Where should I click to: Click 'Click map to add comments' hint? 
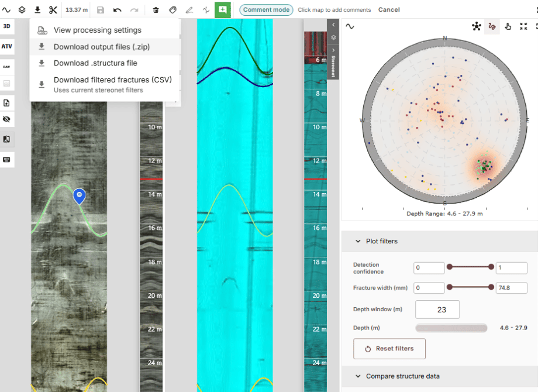tap(334, 9)
